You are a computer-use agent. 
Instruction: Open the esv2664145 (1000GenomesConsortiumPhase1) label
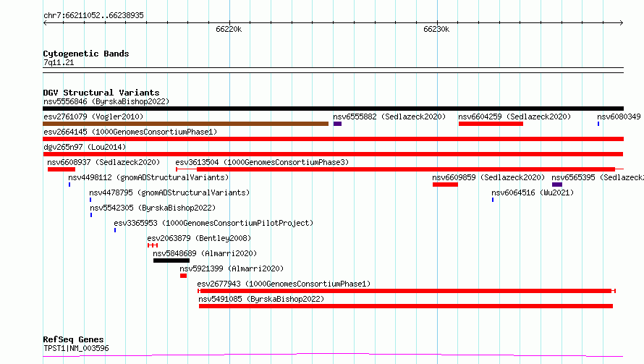click(130, 132)
